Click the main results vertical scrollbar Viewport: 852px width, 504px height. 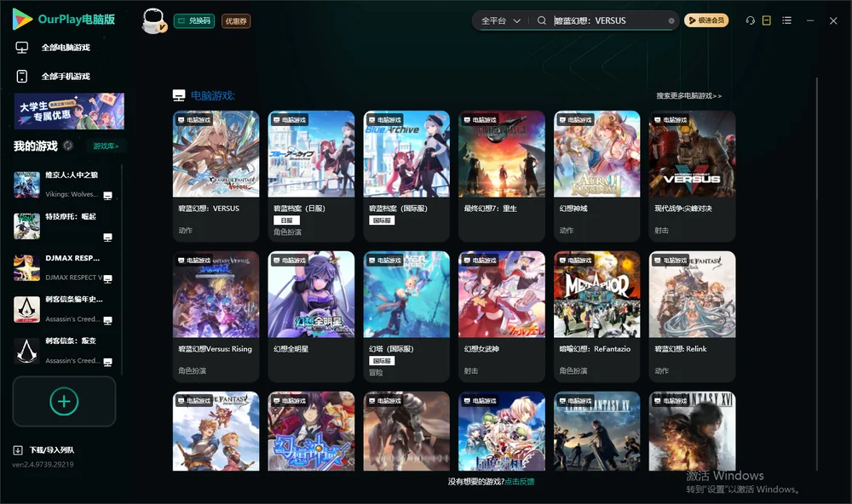click(817, 274)
